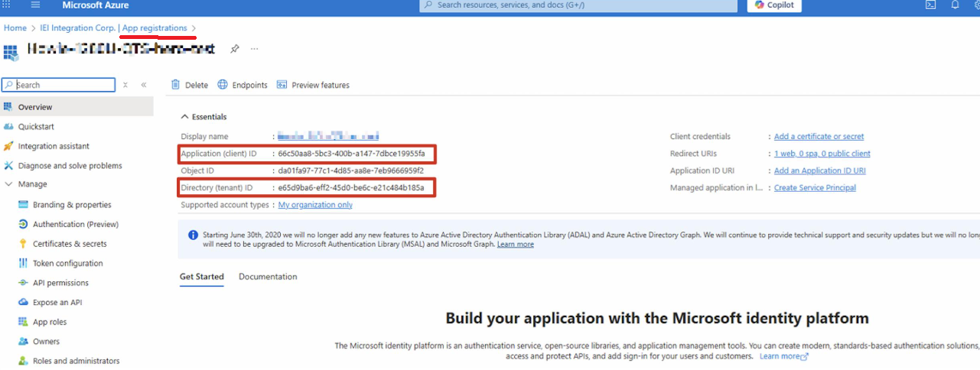
Task: Open Learn more under Microsoft identity platform
Action: pyautogui.click(x=783, y=356)
